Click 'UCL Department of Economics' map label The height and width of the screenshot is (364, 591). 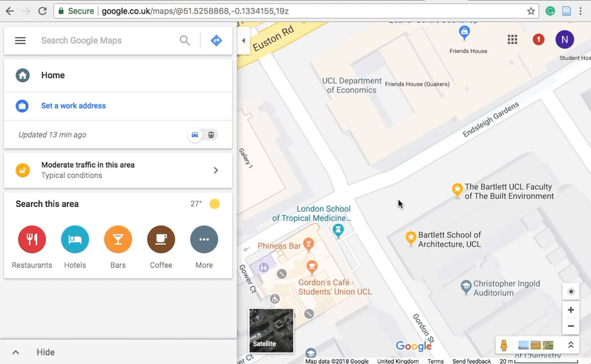pos(351,86)
